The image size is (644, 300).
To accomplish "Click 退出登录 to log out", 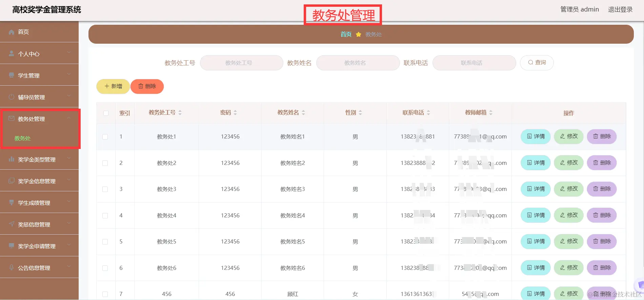I will (x=620, y=9).
